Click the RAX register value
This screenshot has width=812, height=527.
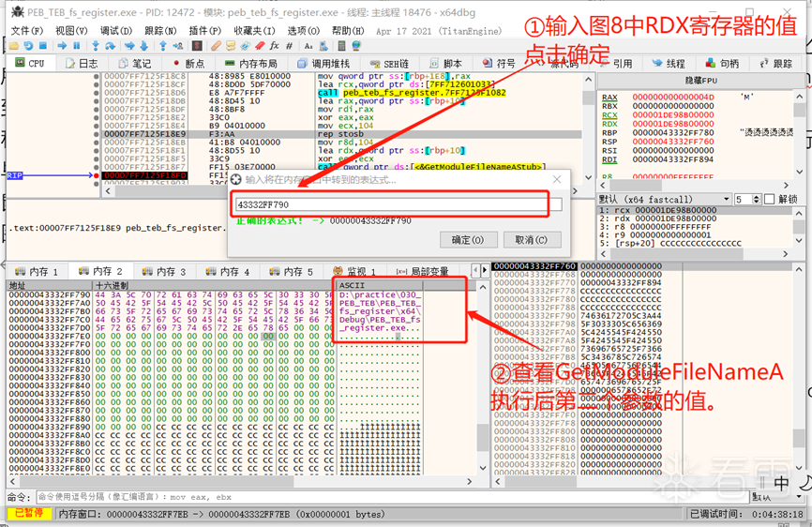[x=673, y=98]
